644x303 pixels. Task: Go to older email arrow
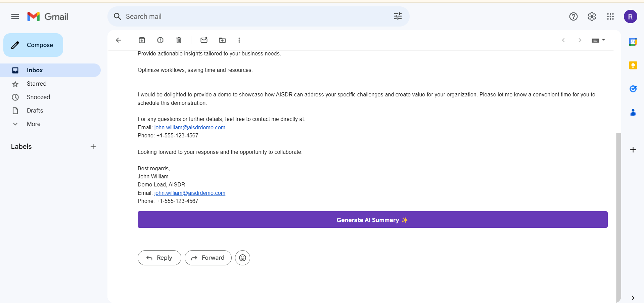tap(580, 40)
